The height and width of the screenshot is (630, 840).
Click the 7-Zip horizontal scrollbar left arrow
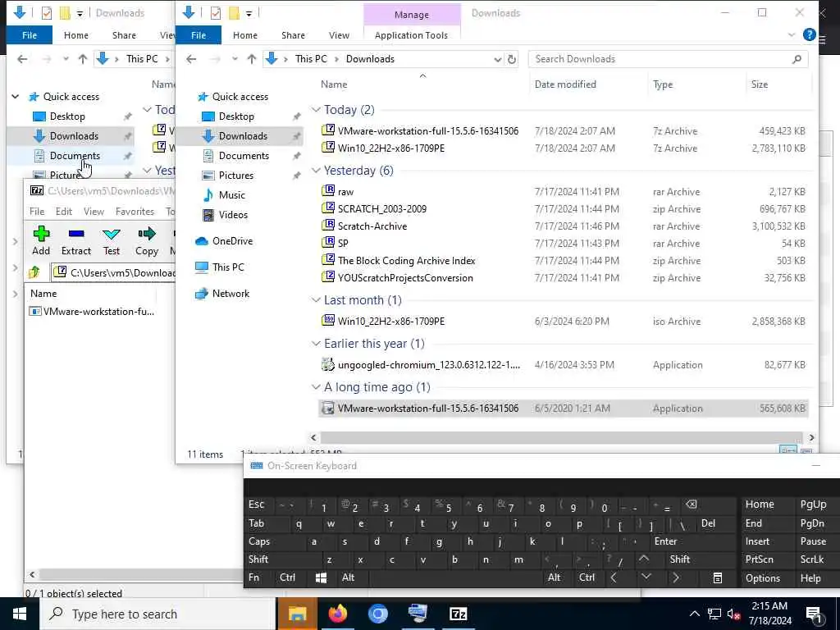(x=32, y=575)
